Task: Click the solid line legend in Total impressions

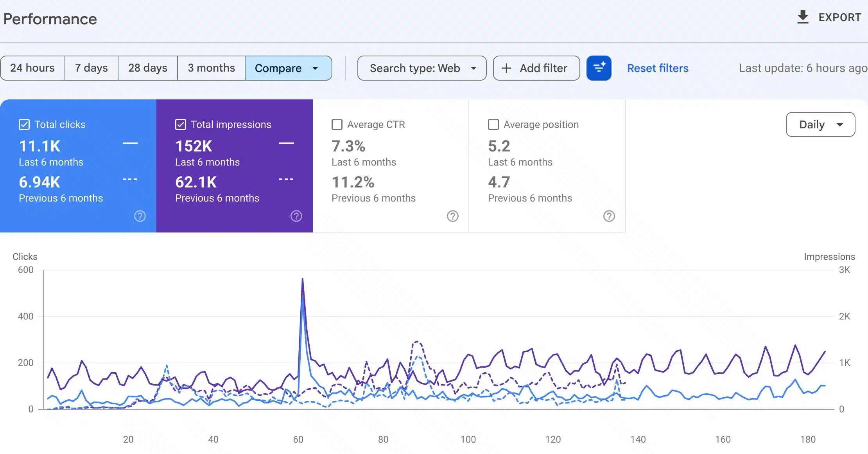Action: pyautogui.click(x=287, y=143)
